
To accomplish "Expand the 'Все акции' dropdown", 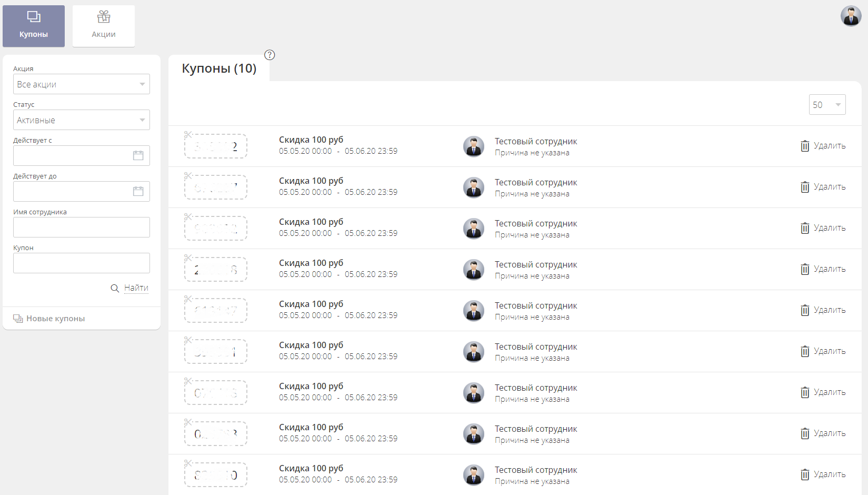I will 82,84.
